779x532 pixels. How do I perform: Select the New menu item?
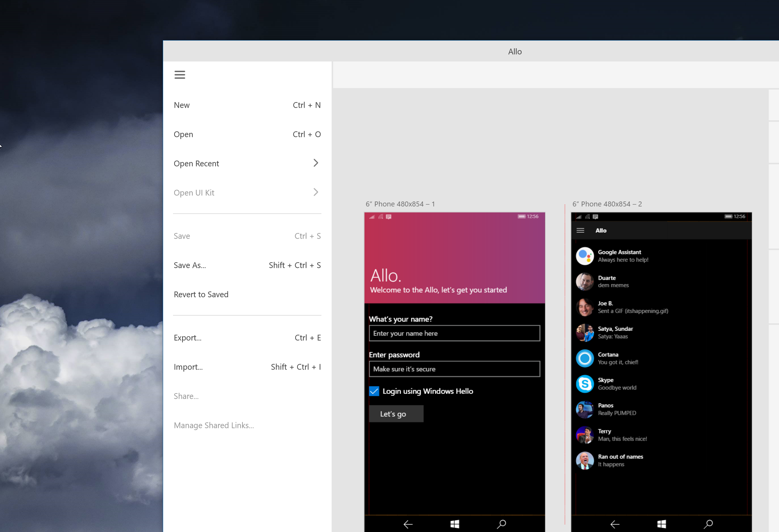pos(181,105)
